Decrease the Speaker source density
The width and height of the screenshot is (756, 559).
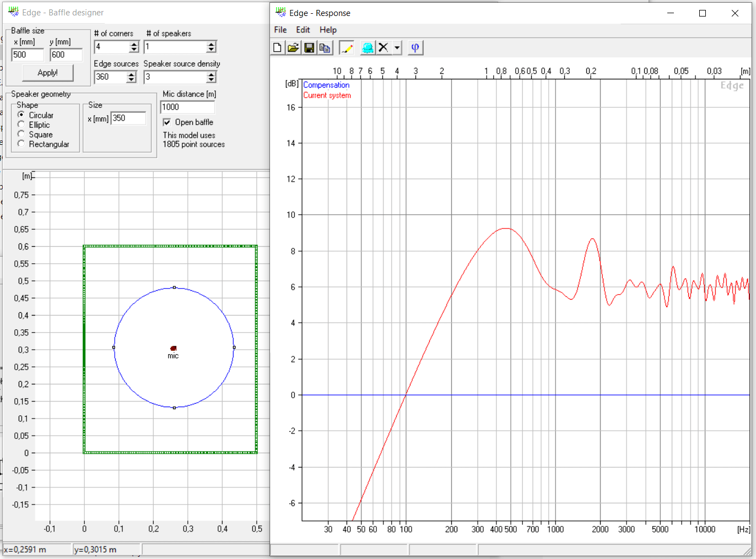coord(211,80)
